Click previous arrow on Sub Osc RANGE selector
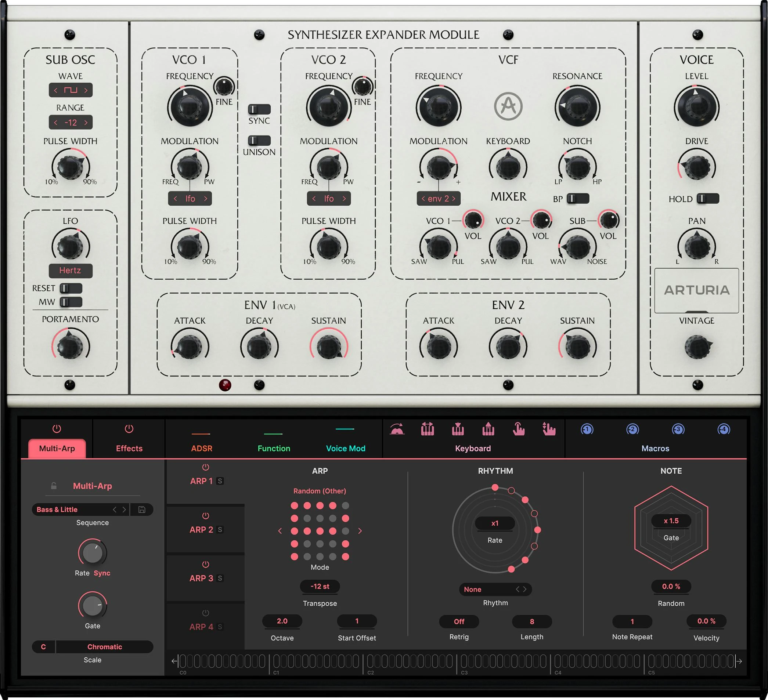768x700 pixels. coord(56,123)
